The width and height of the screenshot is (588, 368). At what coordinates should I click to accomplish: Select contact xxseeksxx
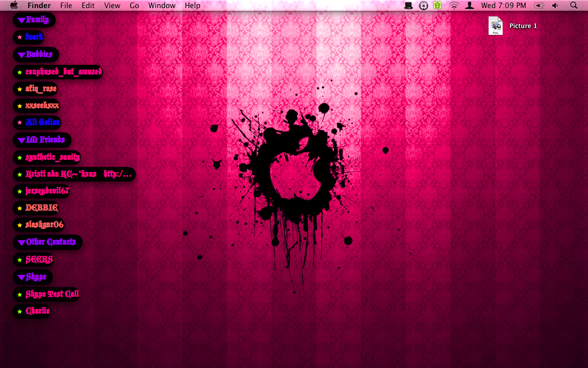[x=37, y=105]
